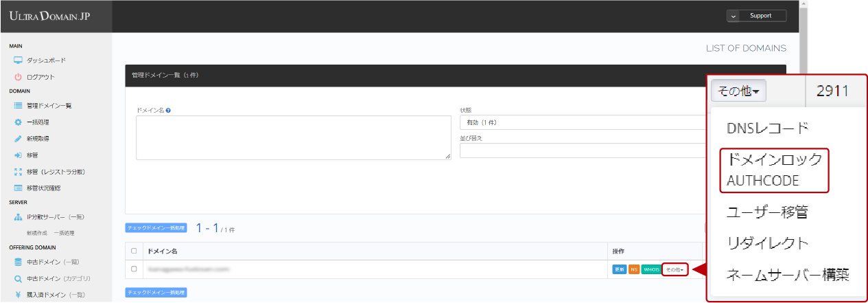Click the orange NS button

tap(634, 269)
